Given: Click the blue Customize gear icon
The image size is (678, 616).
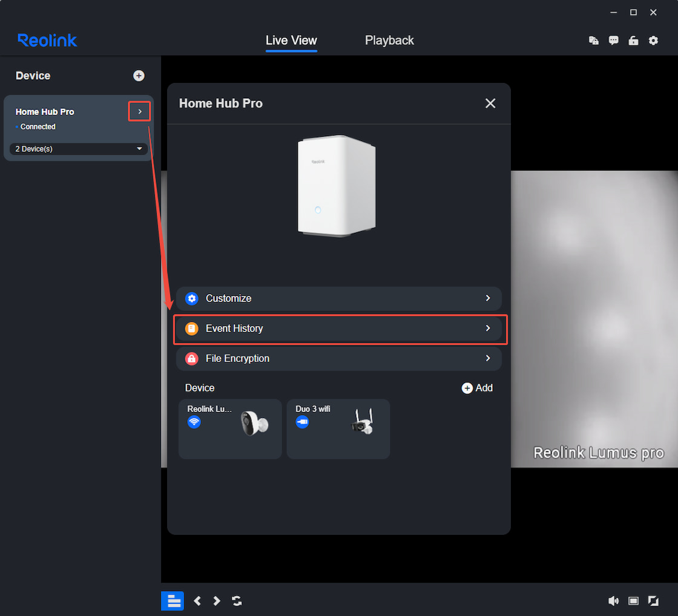Looking at the screenshot, I should 191,298.
